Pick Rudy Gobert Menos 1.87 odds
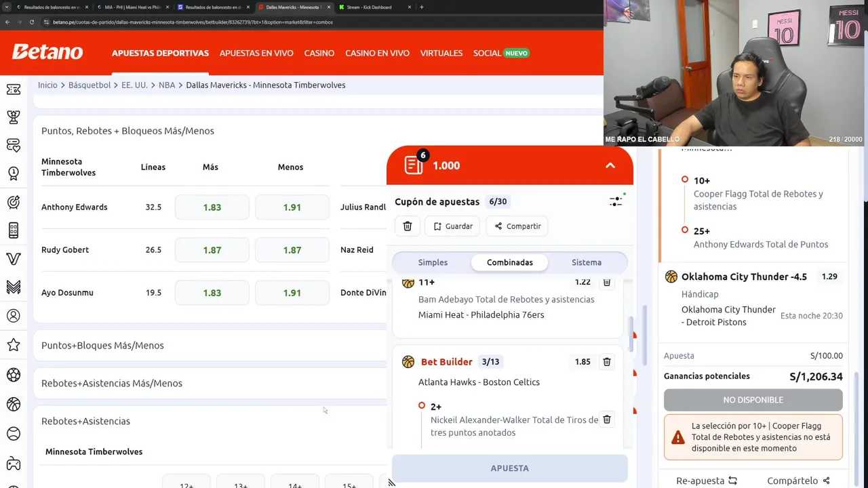The width and height of the screenshot is (868, 488). tap(292, 250)
